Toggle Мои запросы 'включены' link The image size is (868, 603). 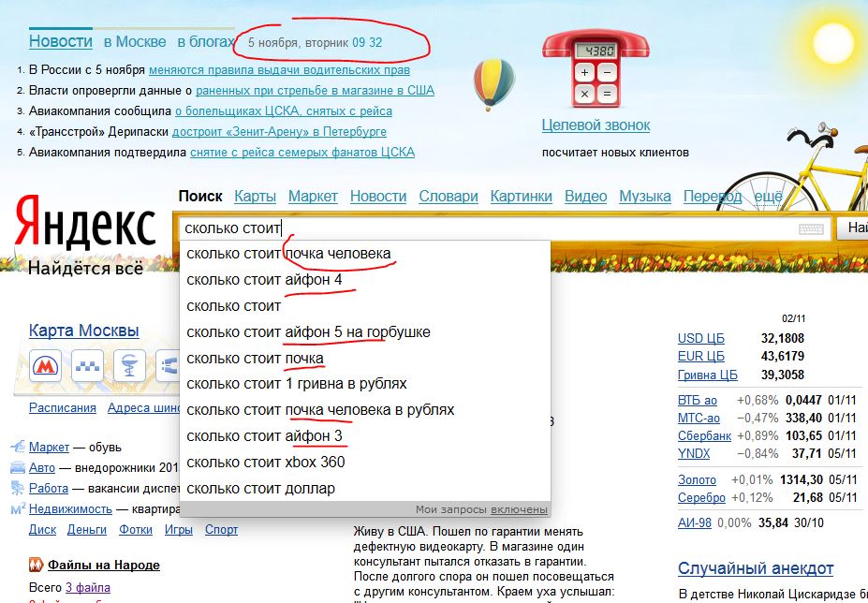pos(519,509)
